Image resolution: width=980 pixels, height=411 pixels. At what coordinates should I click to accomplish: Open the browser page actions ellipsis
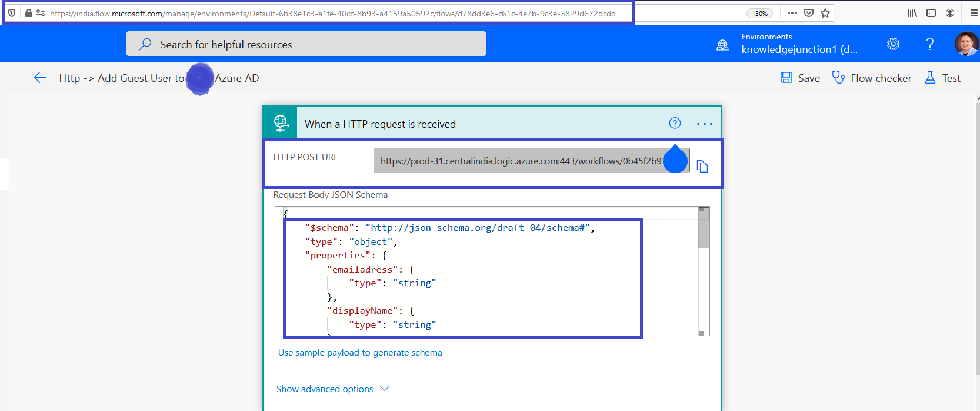(x=792, y=13)
